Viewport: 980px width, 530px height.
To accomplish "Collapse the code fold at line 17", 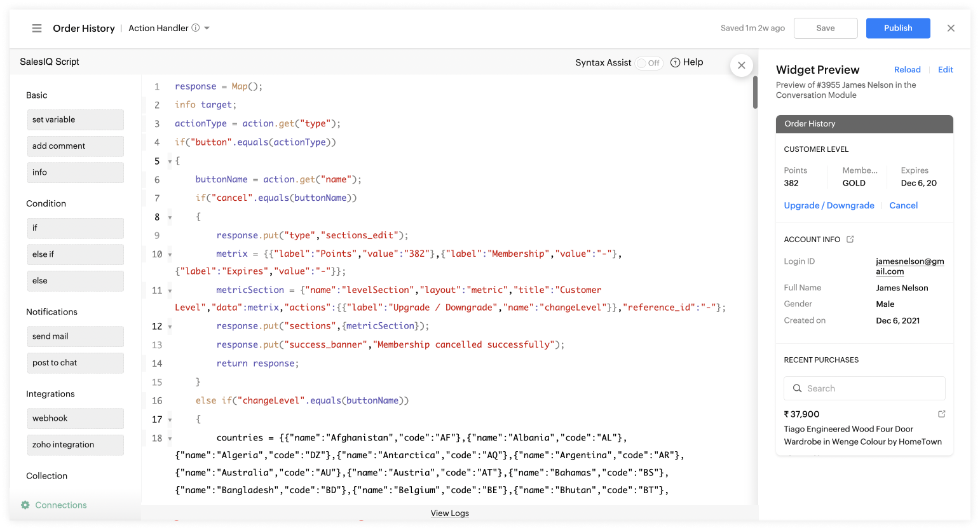I will pyautogui.click(x=170, y=420).
